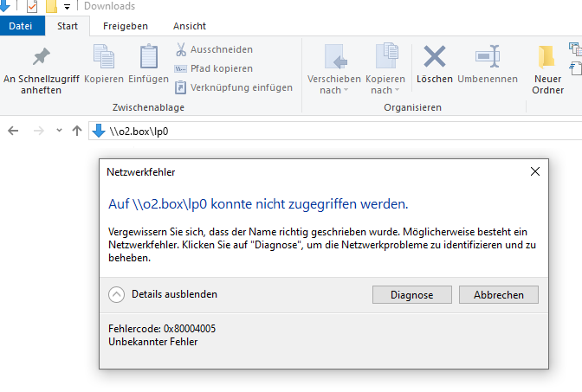Click the address bar showing \\o2.box\lp0

(335, 131)
